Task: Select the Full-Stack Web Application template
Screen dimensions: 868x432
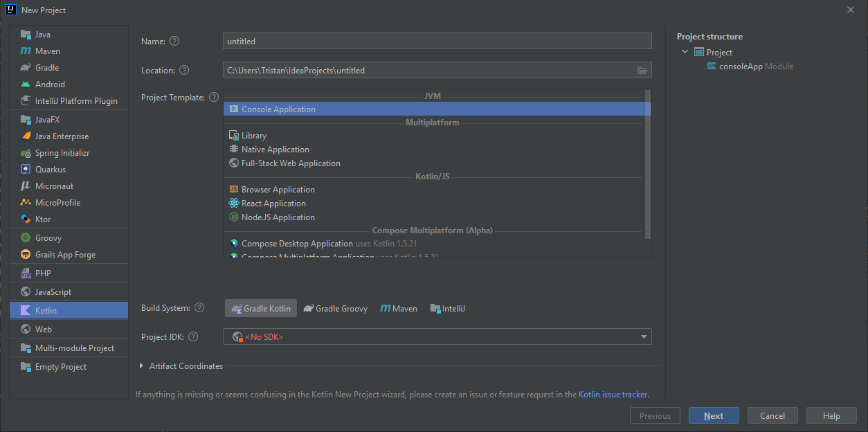Action: click(x=291, y=163)
